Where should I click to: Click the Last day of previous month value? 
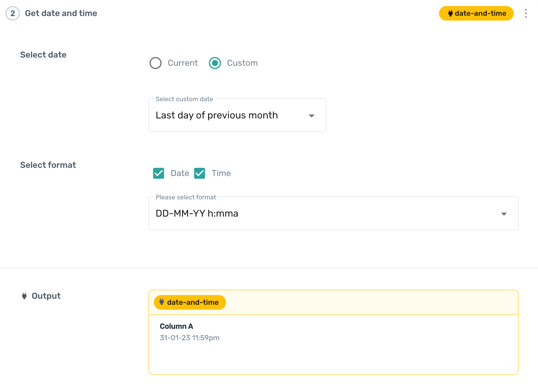(x=217, y=115)
